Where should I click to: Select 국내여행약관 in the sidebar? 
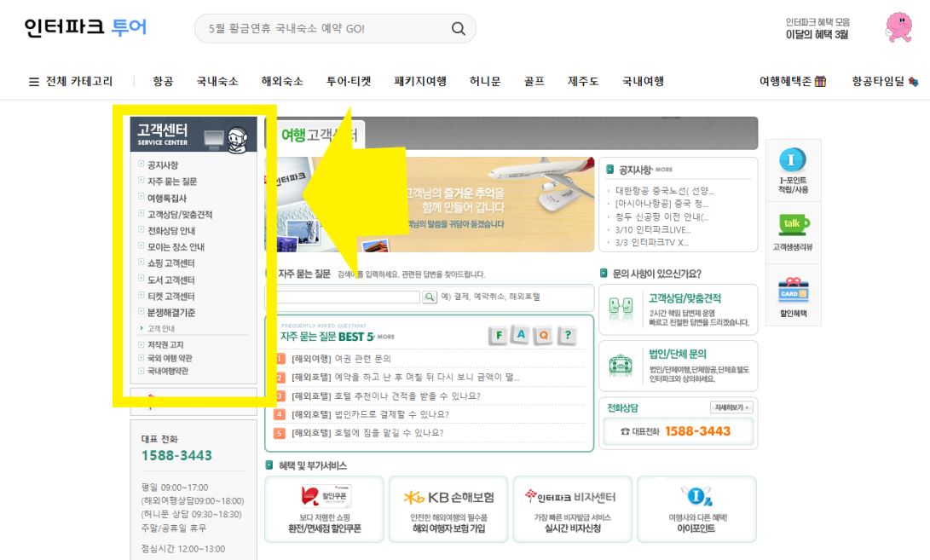click(x=168, y=371)
